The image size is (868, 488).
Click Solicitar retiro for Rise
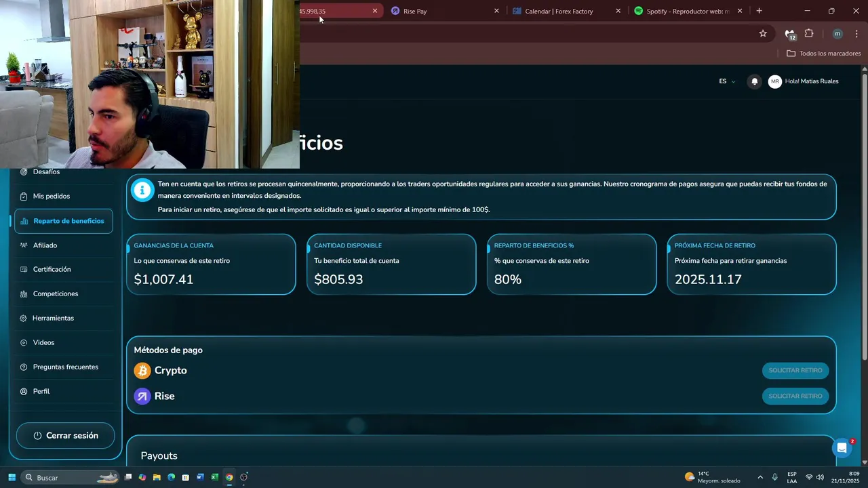pyautogui.click(x=795, y=396)
